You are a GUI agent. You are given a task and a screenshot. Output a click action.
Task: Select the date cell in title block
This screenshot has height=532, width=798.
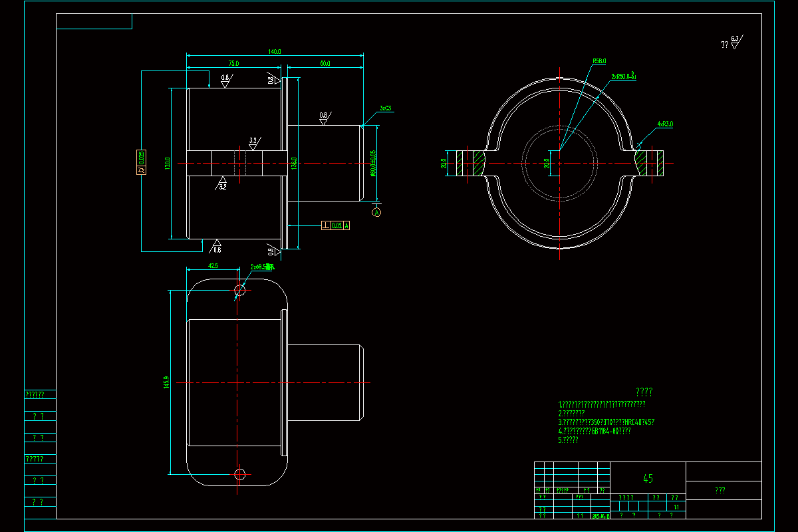coord(600,515)
